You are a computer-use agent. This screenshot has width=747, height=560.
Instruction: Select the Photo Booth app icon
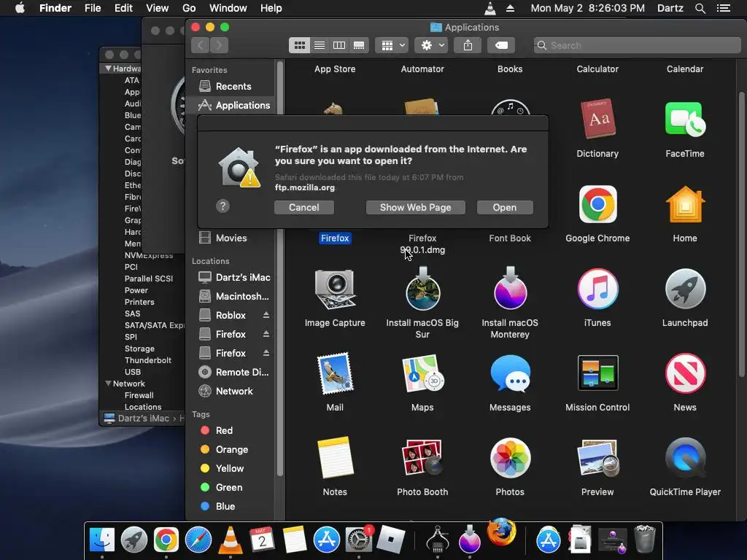coord(422,458)
